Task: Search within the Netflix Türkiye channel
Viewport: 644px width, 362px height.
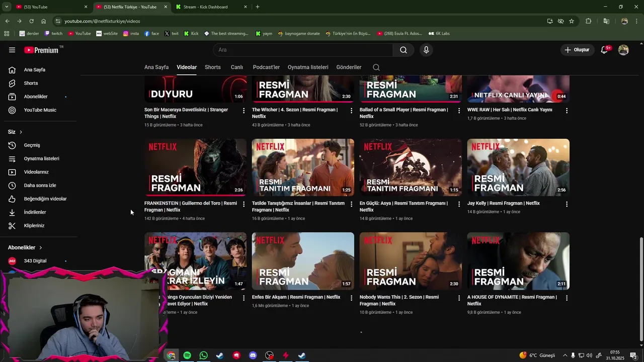Action: tap(376, 67)
